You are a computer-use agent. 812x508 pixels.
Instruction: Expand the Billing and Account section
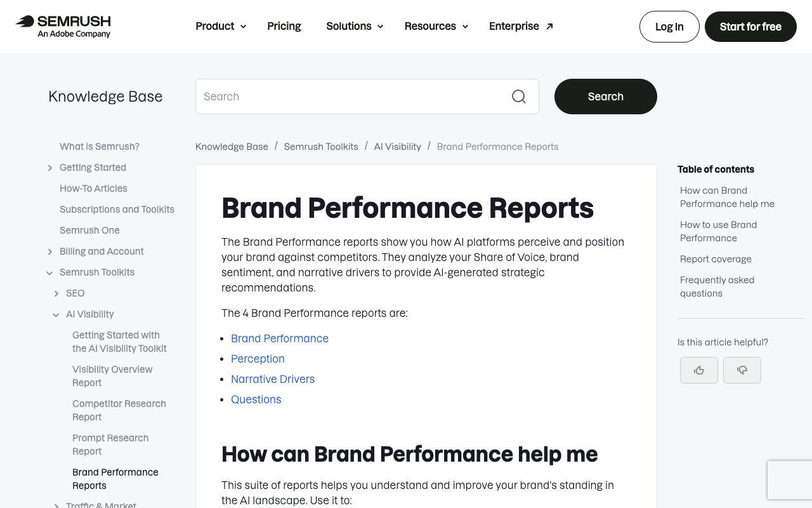pos(50,251)
